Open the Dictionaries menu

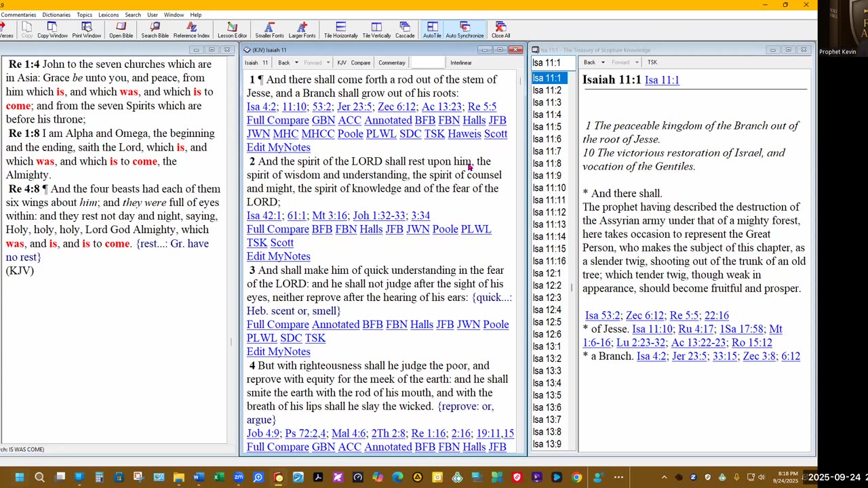(56, 14)
